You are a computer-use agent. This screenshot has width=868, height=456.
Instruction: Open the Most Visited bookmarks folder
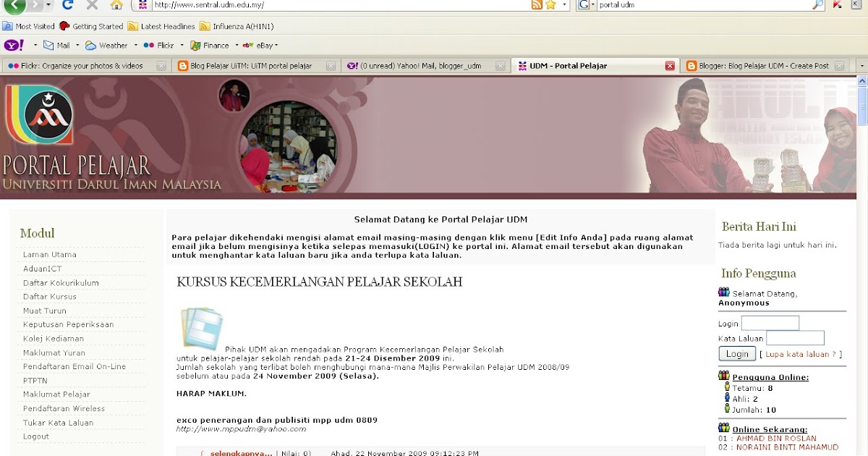click(29, 26)
